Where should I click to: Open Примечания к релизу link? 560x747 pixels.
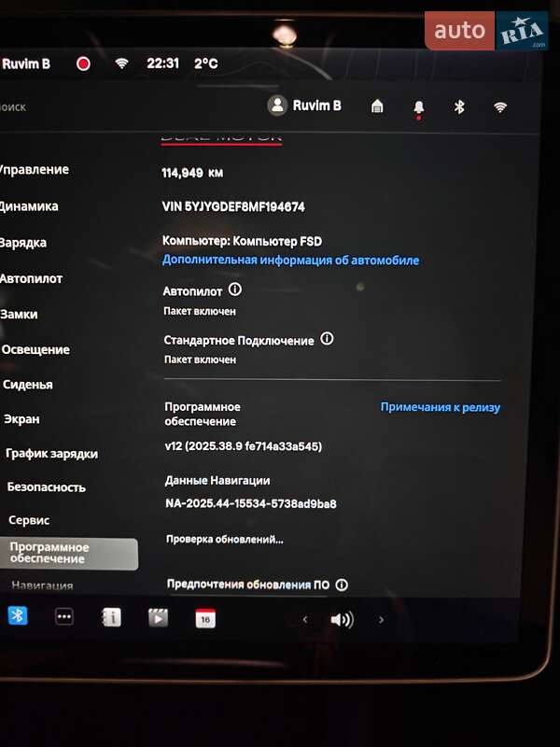[x=441, y=407]
